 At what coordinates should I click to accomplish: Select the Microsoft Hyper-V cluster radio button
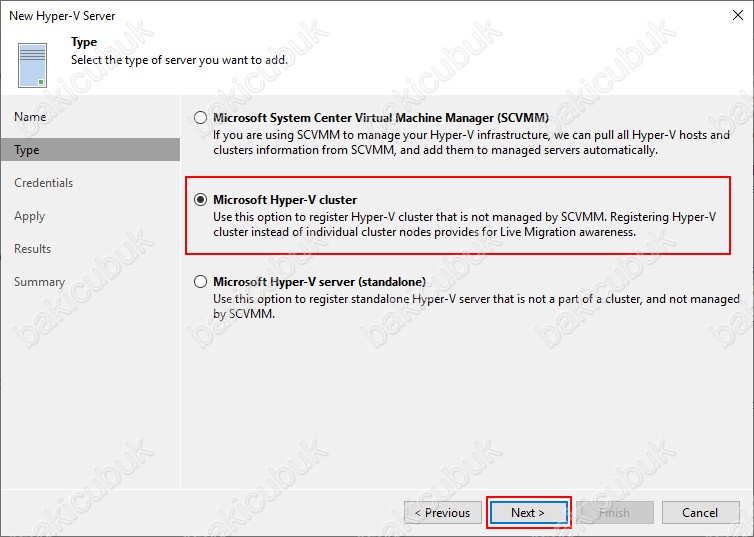click(x=201, y=200)
